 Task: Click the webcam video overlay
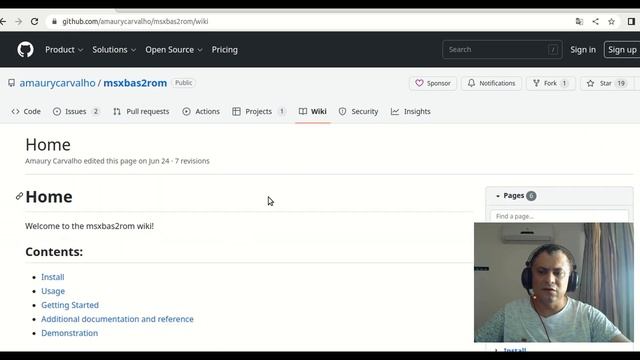coord(554,282)
